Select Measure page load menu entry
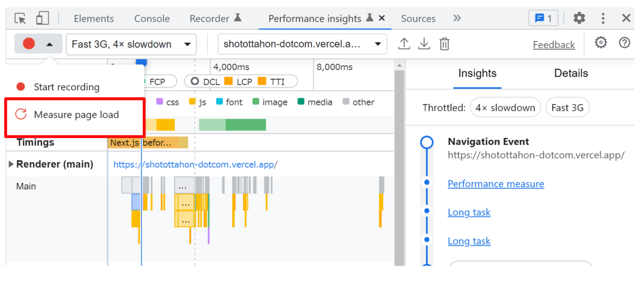The width and height of the screenshot is (644, 282). (x=75, y=114)
